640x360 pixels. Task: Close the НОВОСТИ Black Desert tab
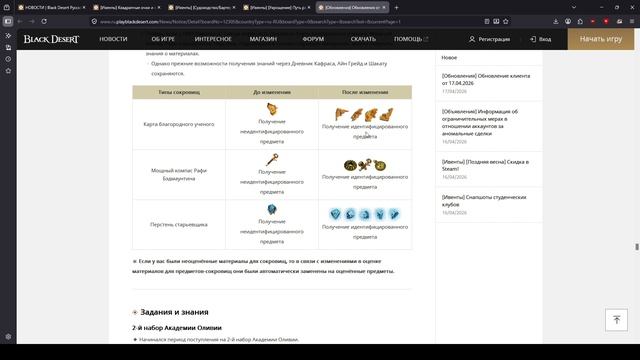click(84, 7)
